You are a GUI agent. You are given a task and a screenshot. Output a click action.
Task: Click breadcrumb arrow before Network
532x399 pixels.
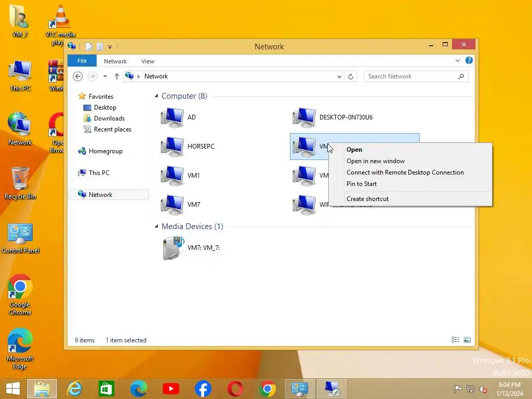[x=138, y=77]
